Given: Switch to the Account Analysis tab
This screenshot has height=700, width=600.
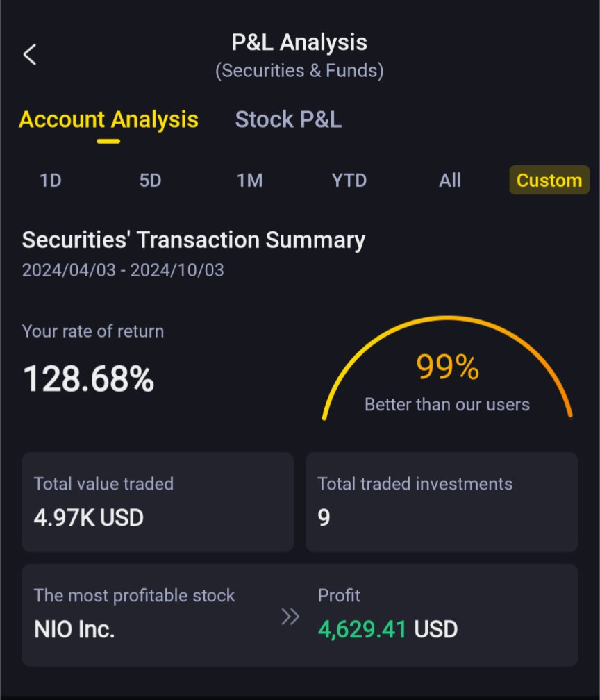Looking at the screenshot, I should coord(108,120).
